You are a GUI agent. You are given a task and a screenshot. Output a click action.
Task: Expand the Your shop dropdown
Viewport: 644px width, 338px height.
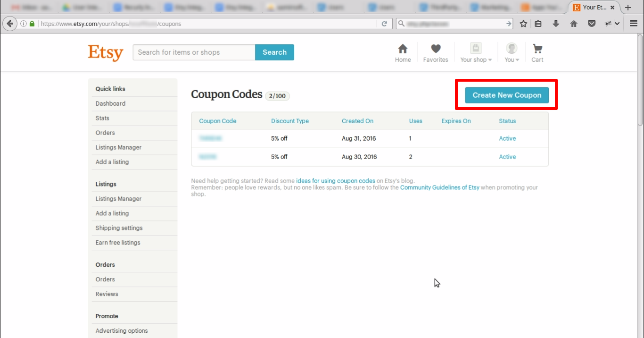point(476,53)
